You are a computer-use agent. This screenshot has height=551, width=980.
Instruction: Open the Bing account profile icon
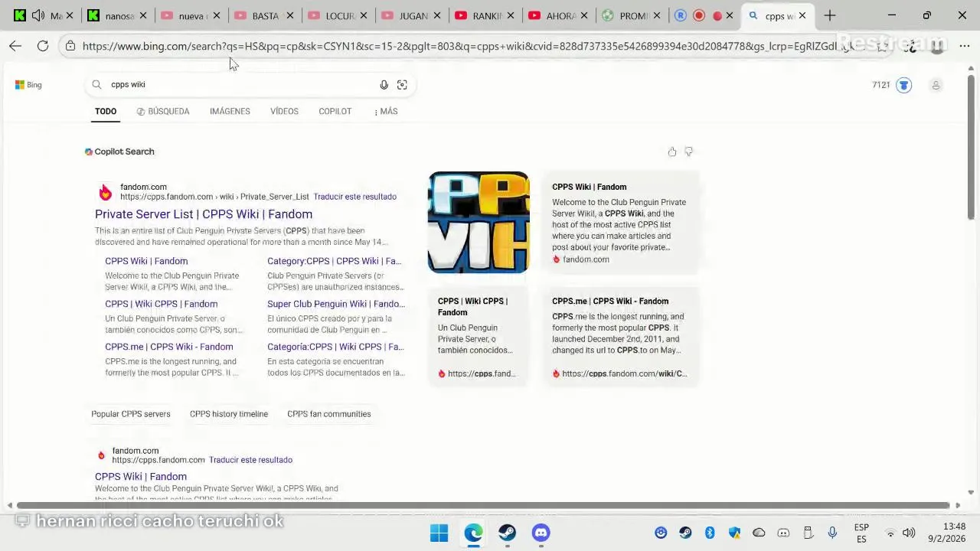pos(936,85)
